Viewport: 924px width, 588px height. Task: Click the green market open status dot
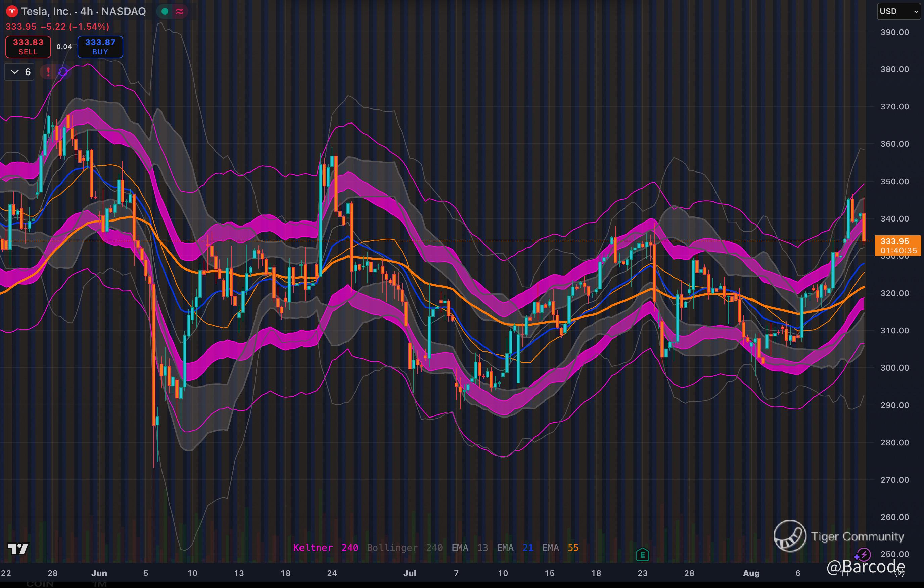click(165, 11)
